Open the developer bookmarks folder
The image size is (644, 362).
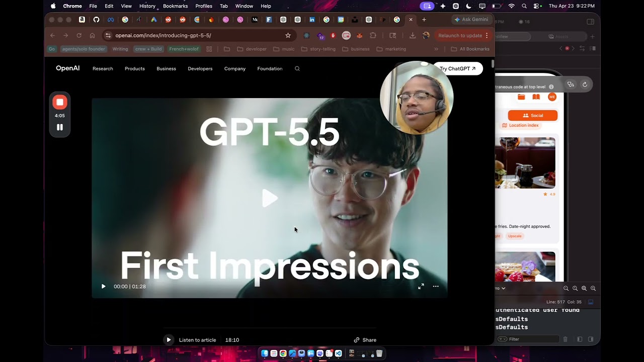click(252, 49)
